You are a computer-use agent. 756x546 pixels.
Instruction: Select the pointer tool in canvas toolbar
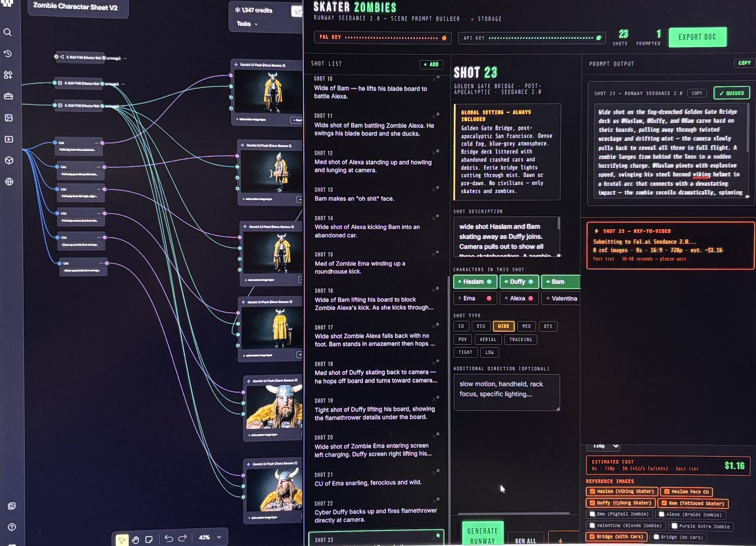pyautogui.click(x=122, y=539)
